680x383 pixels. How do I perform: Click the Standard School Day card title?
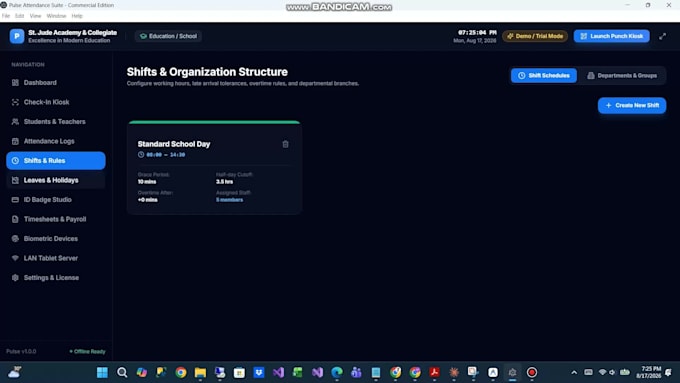[x=174, y=144]
